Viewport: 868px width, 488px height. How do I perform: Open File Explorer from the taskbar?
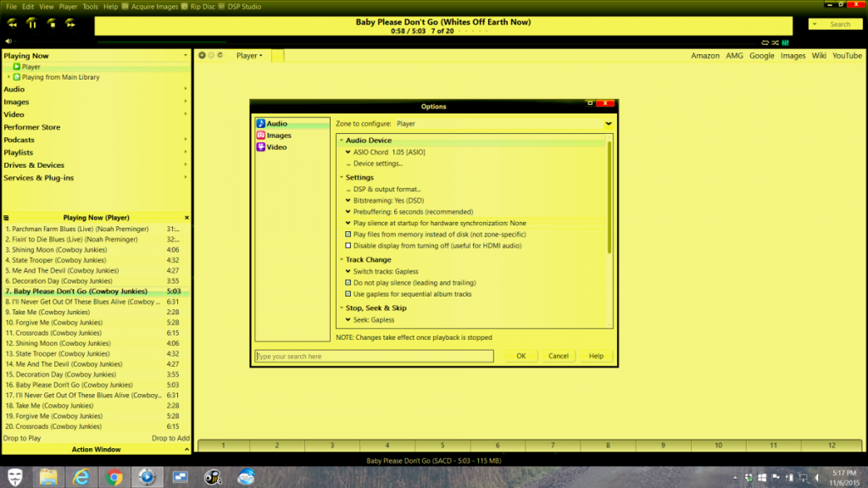click(48, 477)
